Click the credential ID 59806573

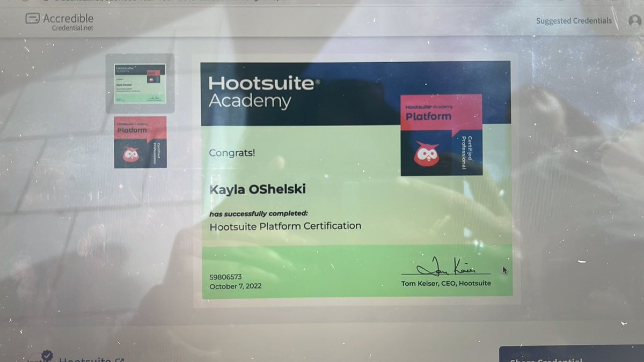[x=225, y=277]
